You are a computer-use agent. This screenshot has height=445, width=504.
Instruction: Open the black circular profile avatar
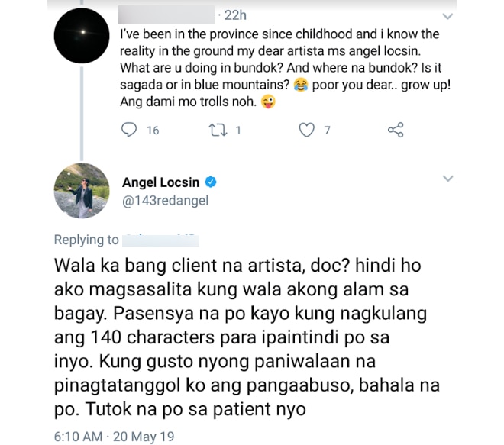[x=82, y=35]
